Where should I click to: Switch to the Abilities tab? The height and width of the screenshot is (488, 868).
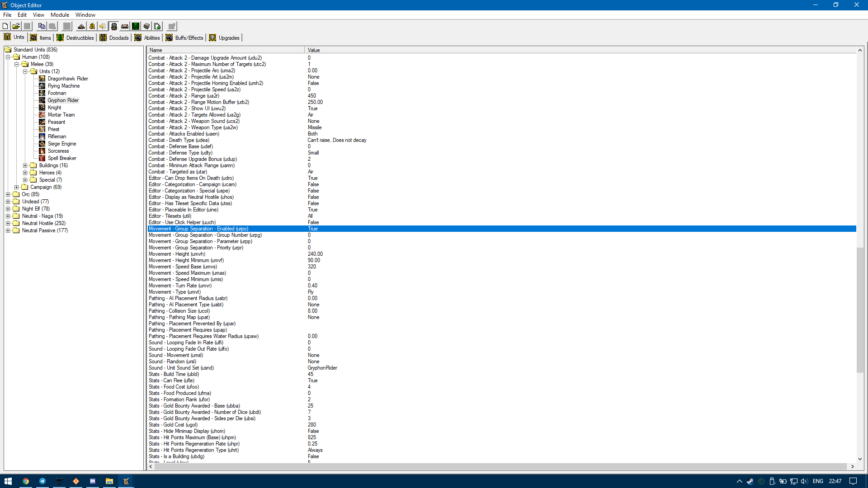[x=147, y=38]
